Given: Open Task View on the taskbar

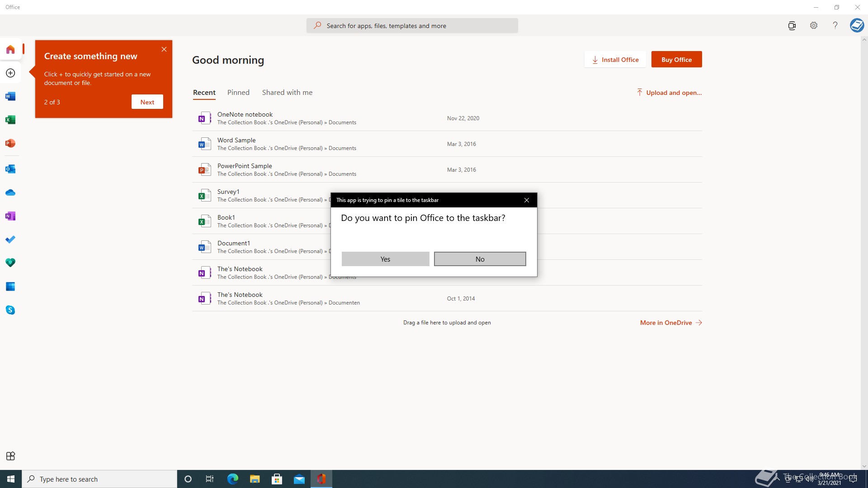Looking at the screenshot, I should [x=210, y=479].
